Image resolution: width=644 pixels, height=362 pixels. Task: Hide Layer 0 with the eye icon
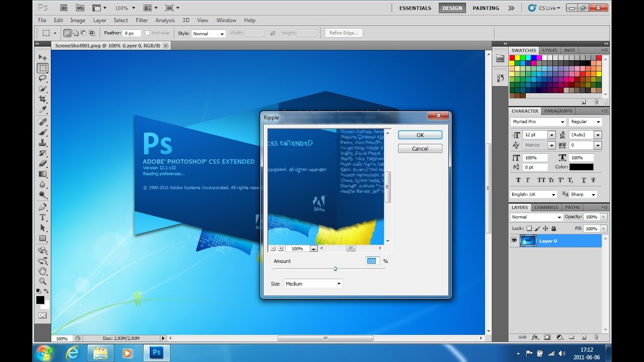[514, 241]
